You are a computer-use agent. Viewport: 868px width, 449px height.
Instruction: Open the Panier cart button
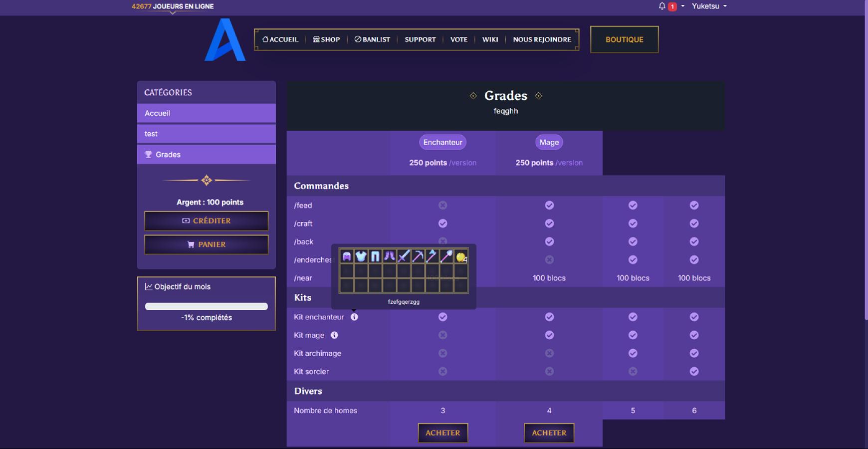point(206,244)
